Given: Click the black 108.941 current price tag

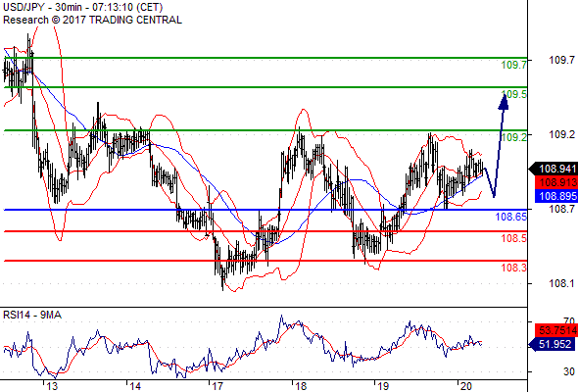Looking at the screenshot, I should pos(554,169).
